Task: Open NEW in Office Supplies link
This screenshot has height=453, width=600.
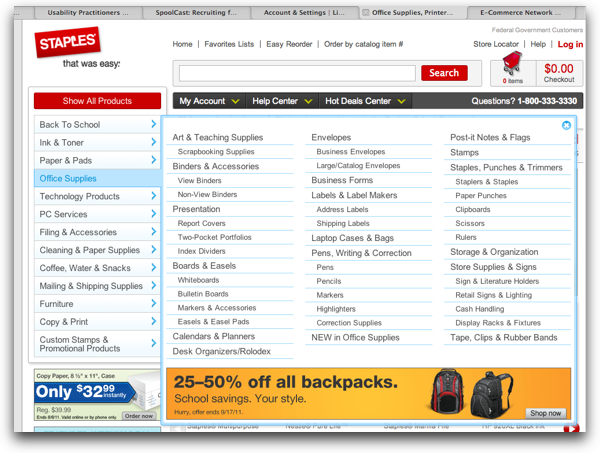Action: [355, 337]
